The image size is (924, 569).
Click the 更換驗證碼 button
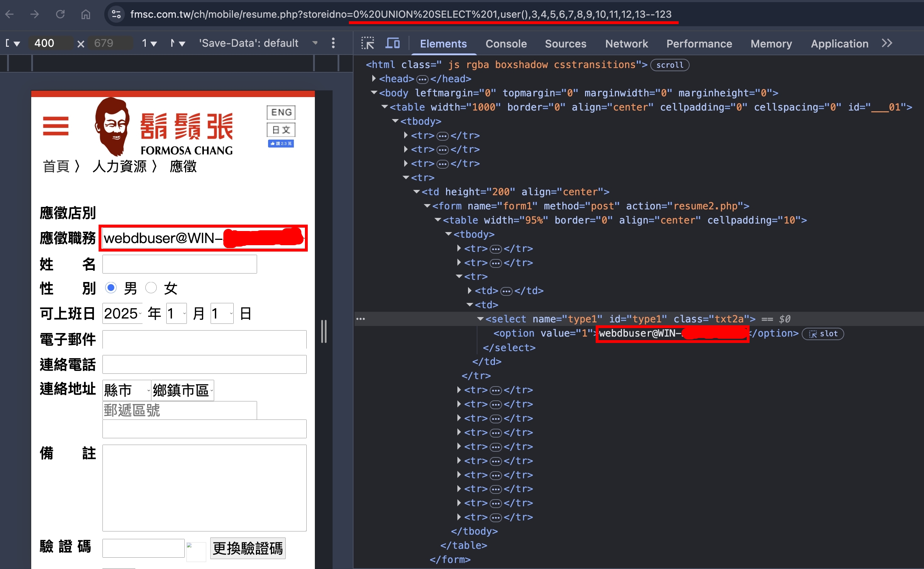(x=248, y=548)
